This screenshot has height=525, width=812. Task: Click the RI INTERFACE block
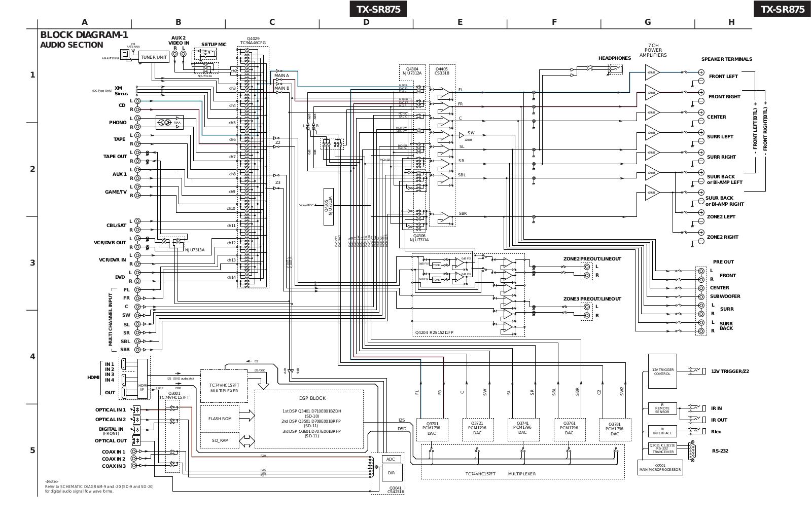[x=662, y=431]
